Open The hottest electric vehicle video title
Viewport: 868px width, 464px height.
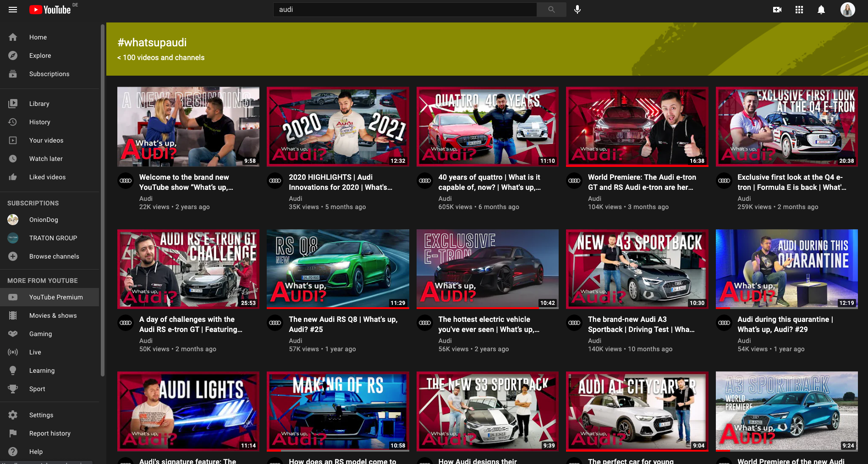tap(489, 324)
